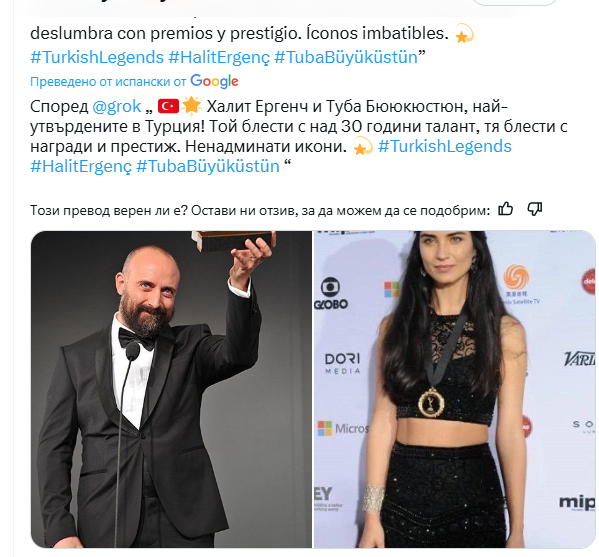The height and width of the screenshot is (557, 599).
Task: Open #TurkishLegends hashtag in the Bulgarian translation
Action: coord(445,146)
